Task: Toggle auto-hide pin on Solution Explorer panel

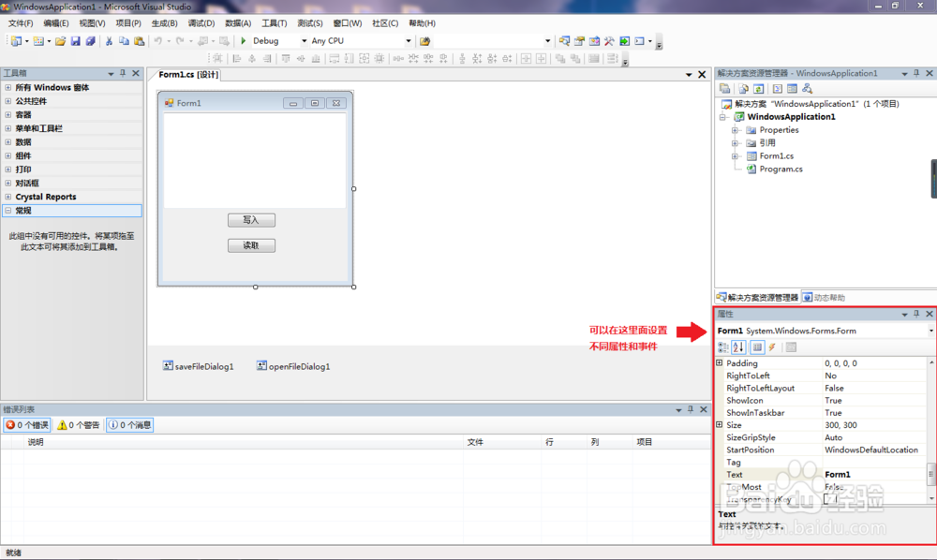Action: (916, 73)
